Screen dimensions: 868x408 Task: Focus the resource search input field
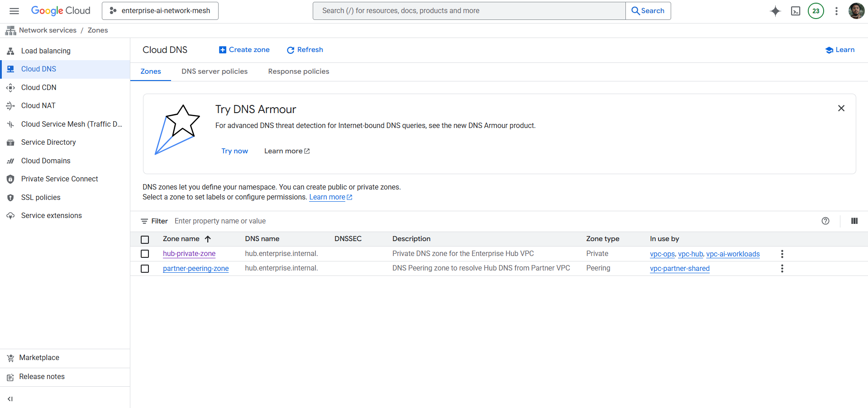[x=469, y=11]
